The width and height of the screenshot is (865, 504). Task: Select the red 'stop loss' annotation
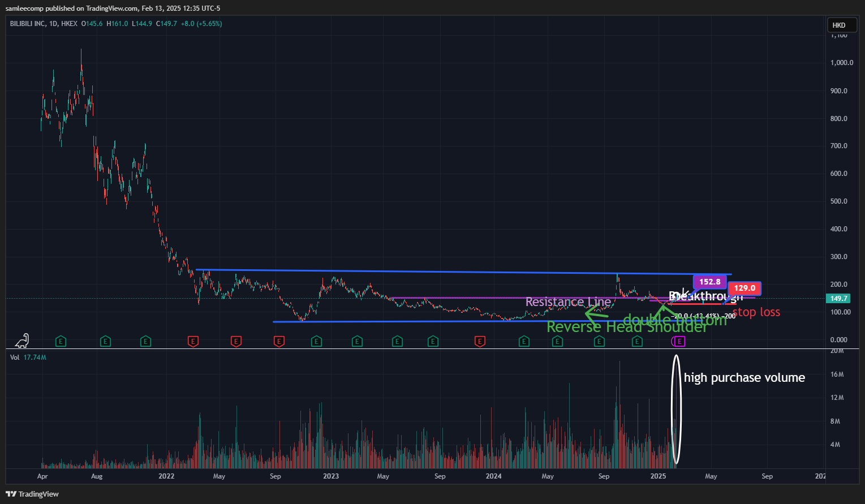[756, 312]
